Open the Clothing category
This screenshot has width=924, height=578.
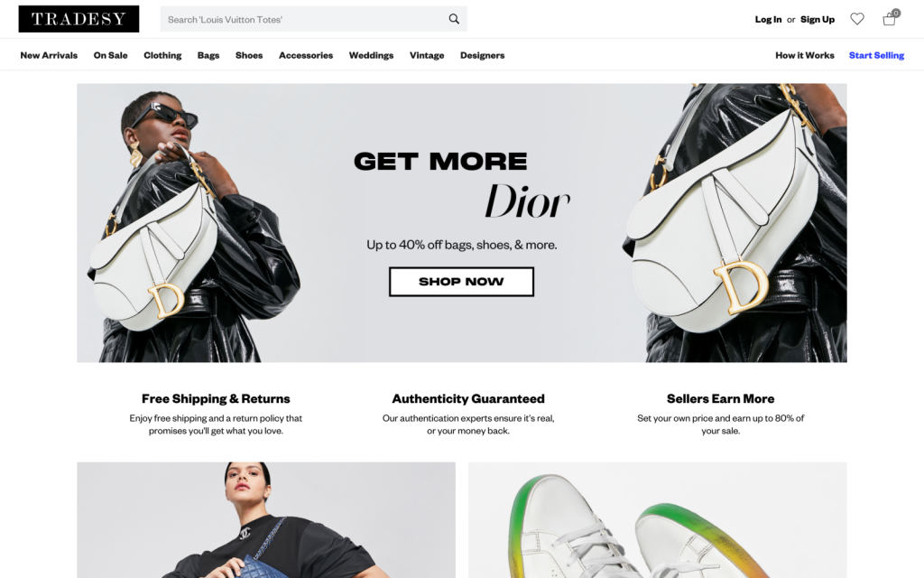point(162,55)
